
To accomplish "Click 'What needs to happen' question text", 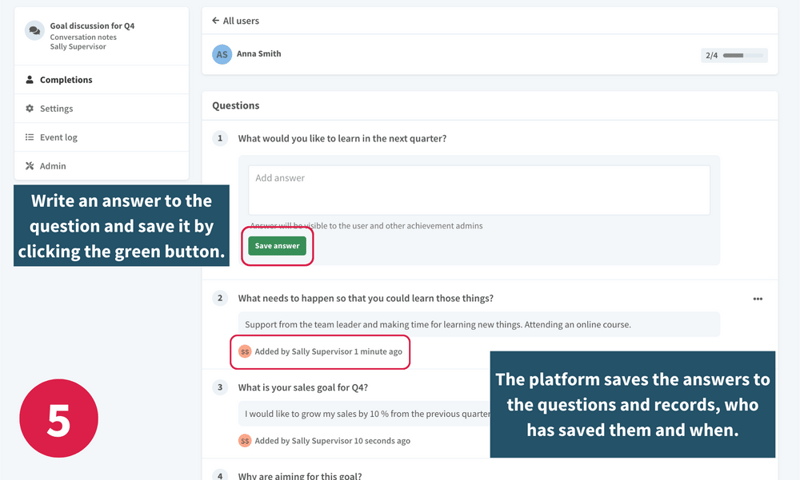I will coord(366,298).
